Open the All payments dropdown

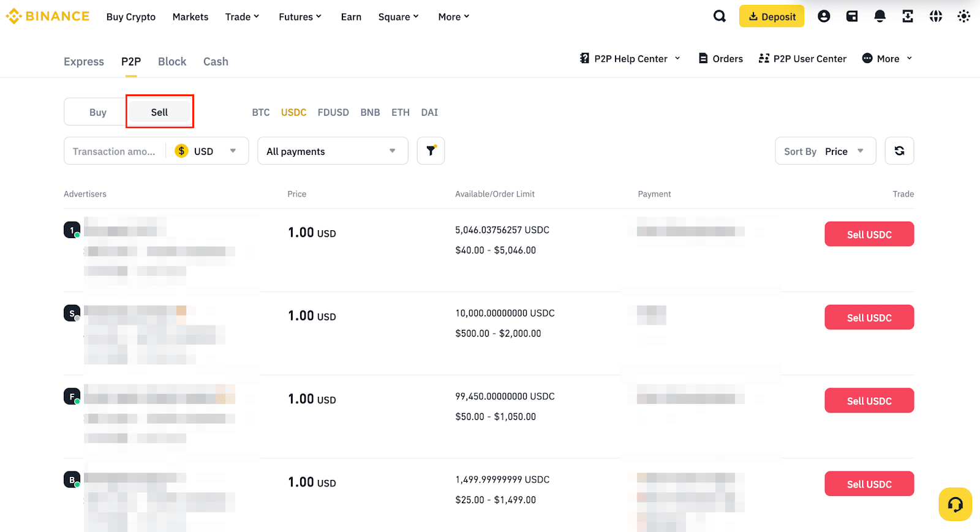tap(333, 151)
